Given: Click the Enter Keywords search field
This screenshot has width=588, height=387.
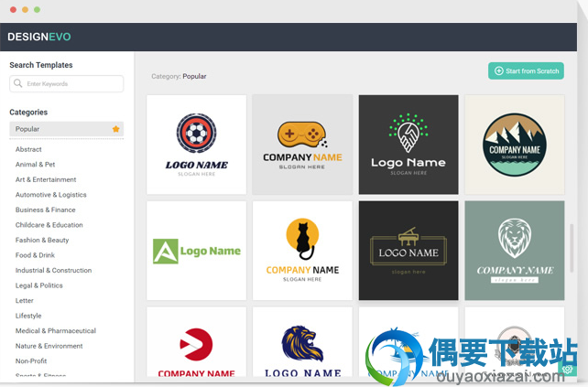Looking at the screenshot, I should pyautogui.click(x=66, y=83).
